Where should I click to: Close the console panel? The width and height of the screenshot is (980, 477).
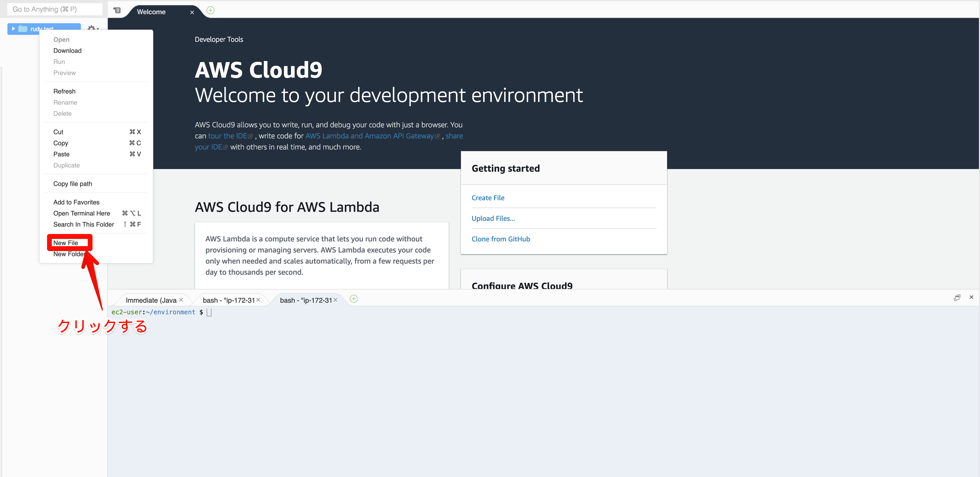[x=972, y=297]
